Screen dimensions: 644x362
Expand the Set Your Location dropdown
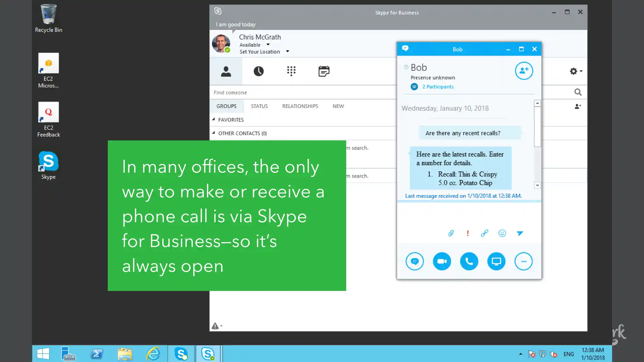287,52
